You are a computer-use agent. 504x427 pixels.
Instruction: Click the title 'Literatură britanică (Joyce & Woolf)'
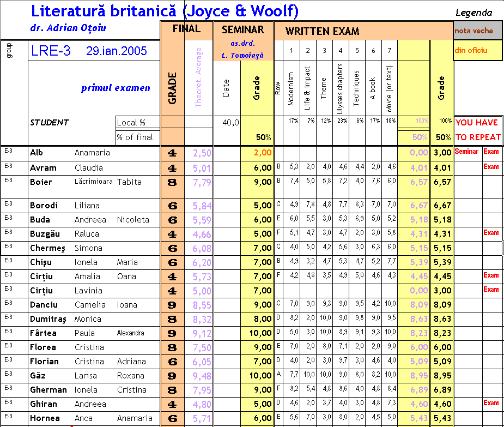(165, 11)
